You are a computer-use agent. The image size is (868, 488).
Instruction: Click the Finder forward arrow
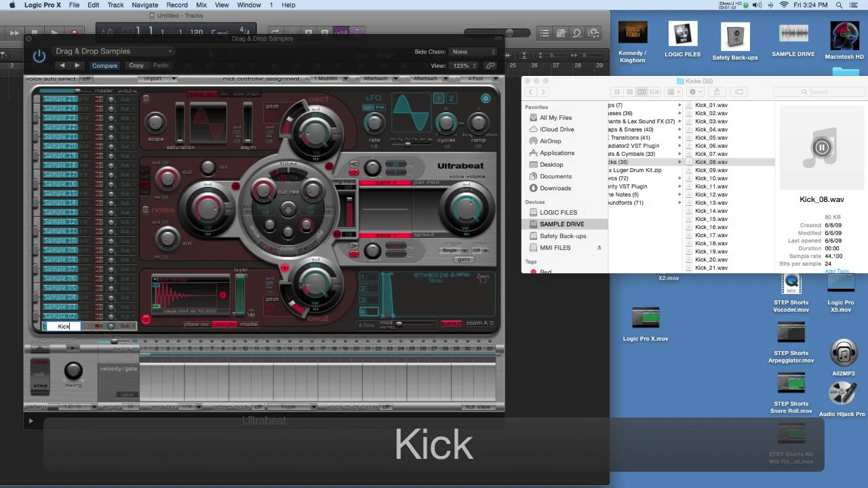click(543, 91)
